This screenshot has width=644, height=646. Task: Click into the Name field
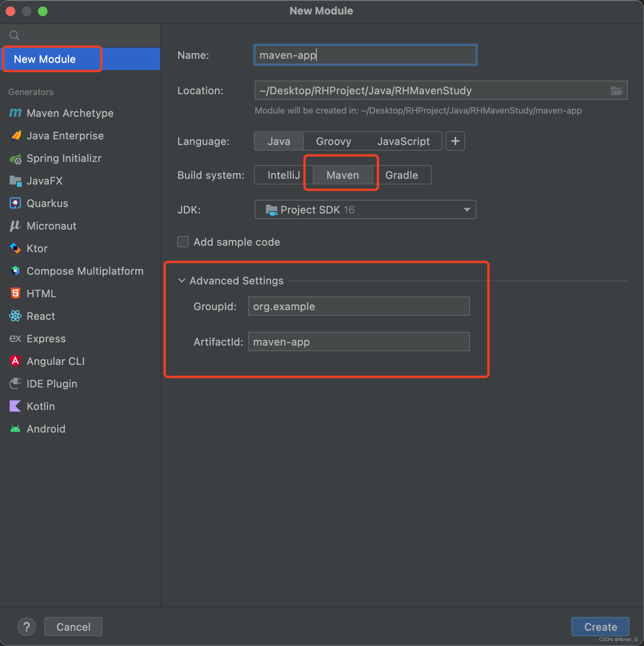click(365, 55)
